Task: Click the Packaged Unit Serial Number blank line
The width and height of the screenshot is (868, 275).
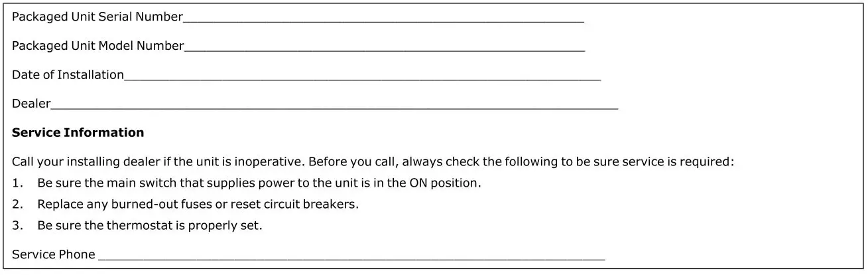Action: (x=383, y=19)
